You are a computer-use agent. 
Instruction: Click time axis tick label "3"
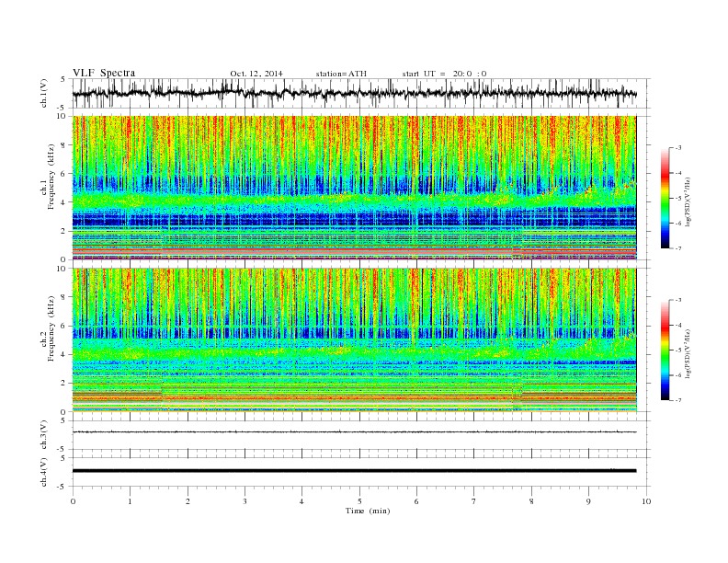point(245,501)
